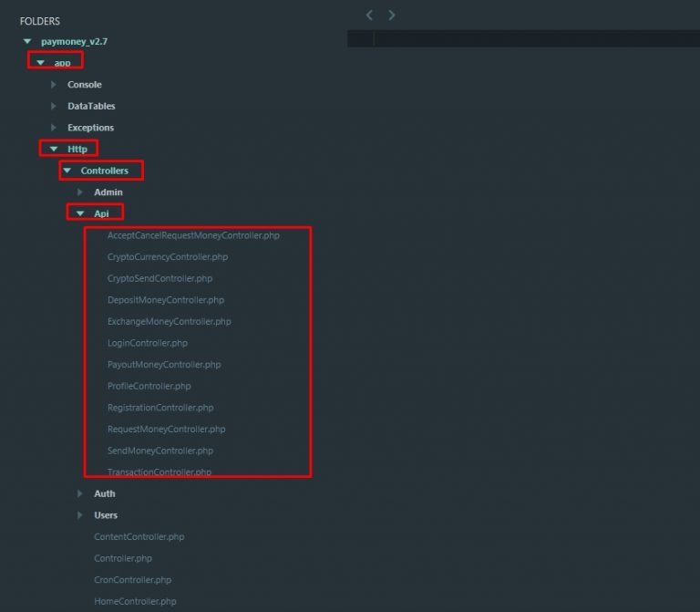Open AcceptCancelRequestMoneyController.php file

pyautogui.click(x=193, y=235)
